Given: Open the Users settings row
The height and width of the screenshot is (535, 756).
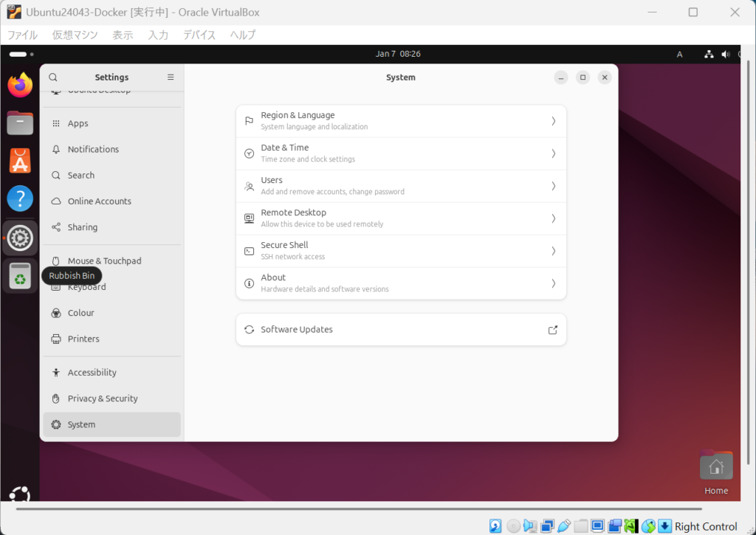Looking at the screenshot, I should [x=401, y=186].
